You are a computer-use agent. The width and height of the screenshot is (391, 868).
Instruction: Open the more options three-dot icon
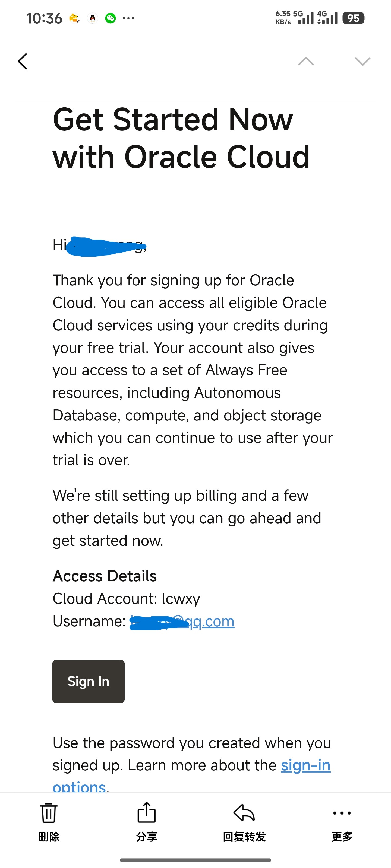[x=342, y=813]
